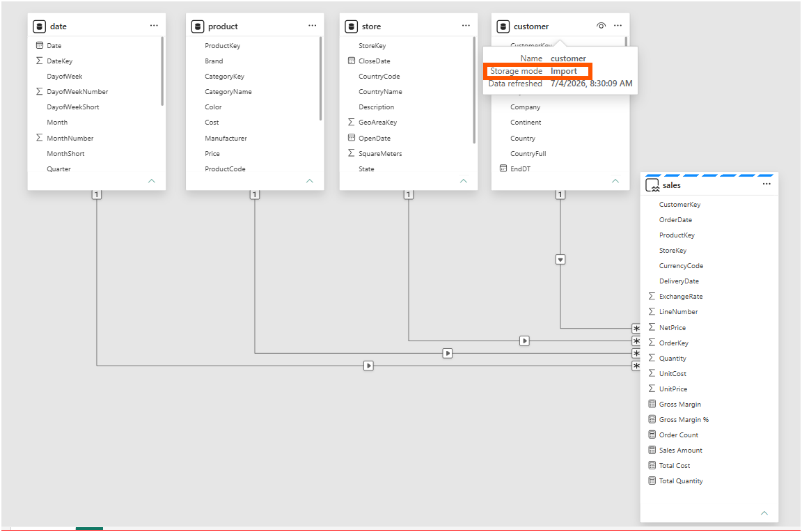
Task: Collapse the store table fields
Action: pyautogui.click(x=464, y=180)
